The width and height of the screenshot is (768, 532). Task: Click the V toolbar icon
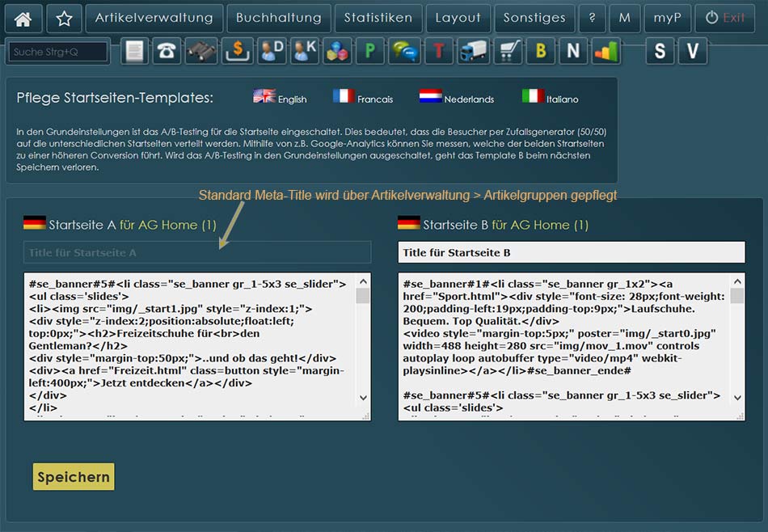point(693,51)
